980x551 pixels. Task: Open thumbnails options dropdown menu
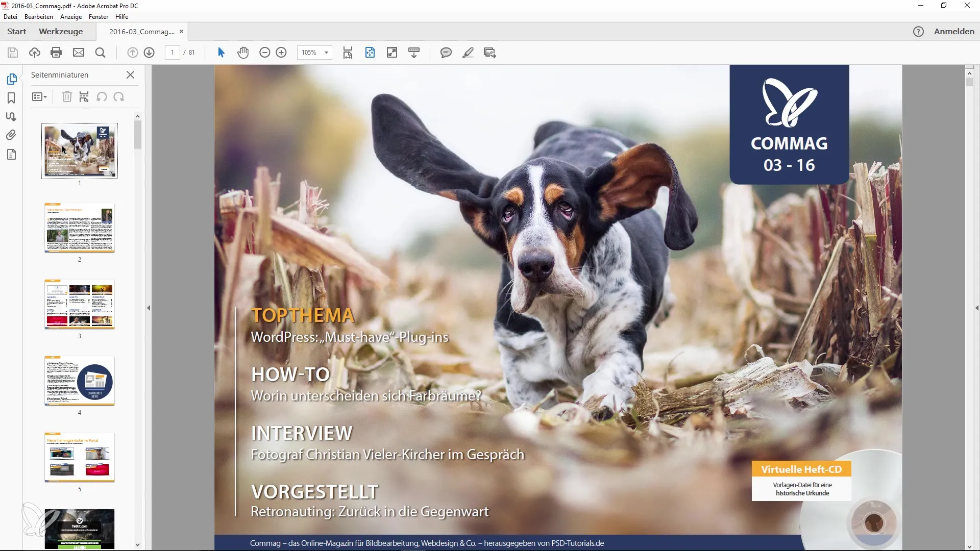tap(39, 96)
